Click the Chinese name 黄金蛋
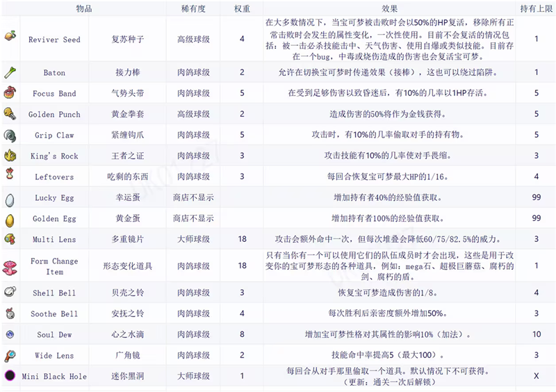The height and width of the screenshot is (392, 556). click(x=128, y=218)
